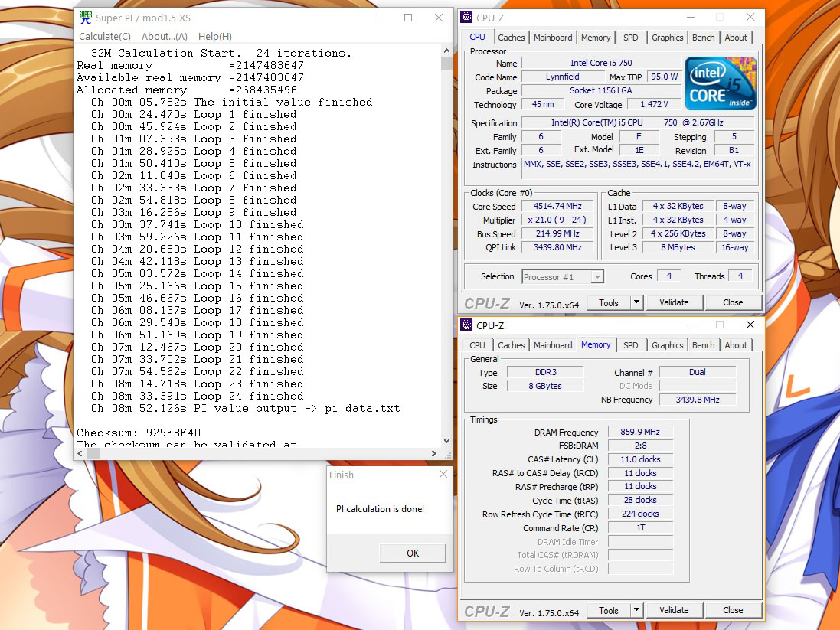This screenshot has height=630, width=840.
Task: Click the Command Rate value 1T
Action: [640, 527]
